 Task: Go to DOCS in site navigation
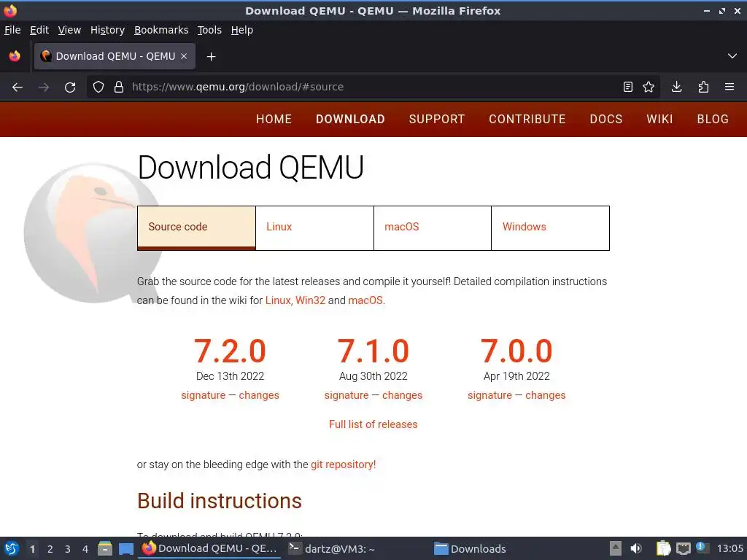click(606, 119)
